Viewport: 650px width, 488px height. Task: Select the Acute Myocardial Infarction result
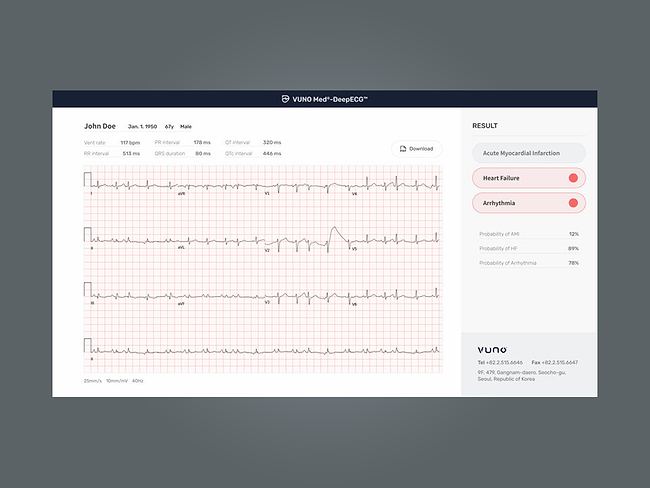[x=528, y=153]
